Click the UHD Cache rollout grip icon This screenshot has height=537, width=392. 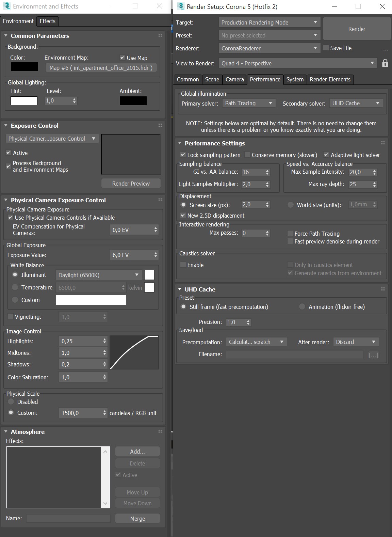tap(383, 289)
